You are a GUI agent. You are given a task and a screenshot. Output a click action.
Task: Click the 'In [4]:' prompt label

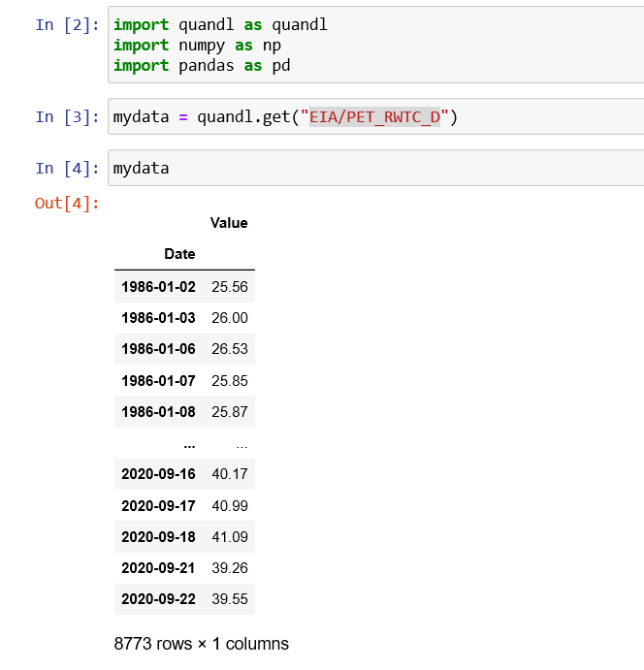tap(67, 168)
